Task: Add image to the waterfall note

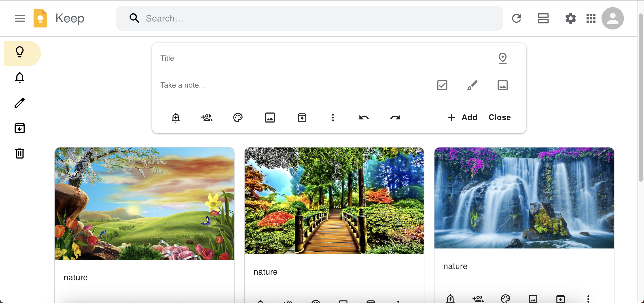Action: [533, 299]
